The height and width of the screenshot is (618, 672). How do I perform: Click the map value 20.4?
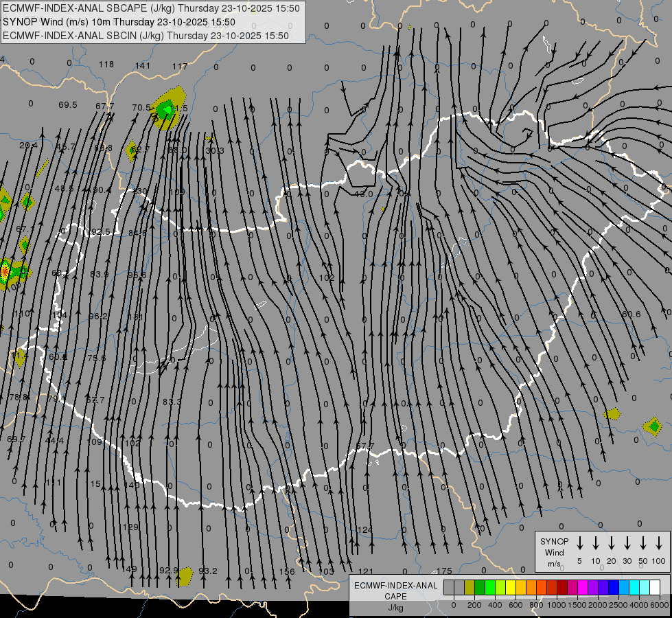(x=28, y=146)
